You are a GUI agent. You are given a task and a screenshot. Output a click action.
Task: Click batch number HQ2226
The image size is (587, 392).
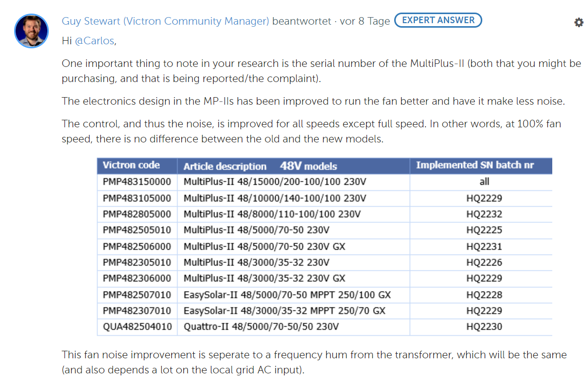click(x=484, y=263)
